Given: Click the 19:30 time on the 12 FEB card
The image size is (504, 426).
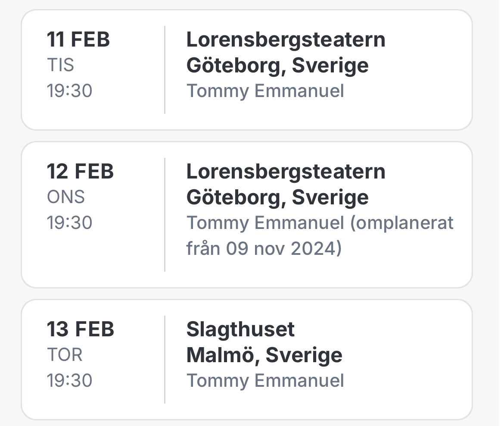Looking at the screenshot, I should click(69, 223).
